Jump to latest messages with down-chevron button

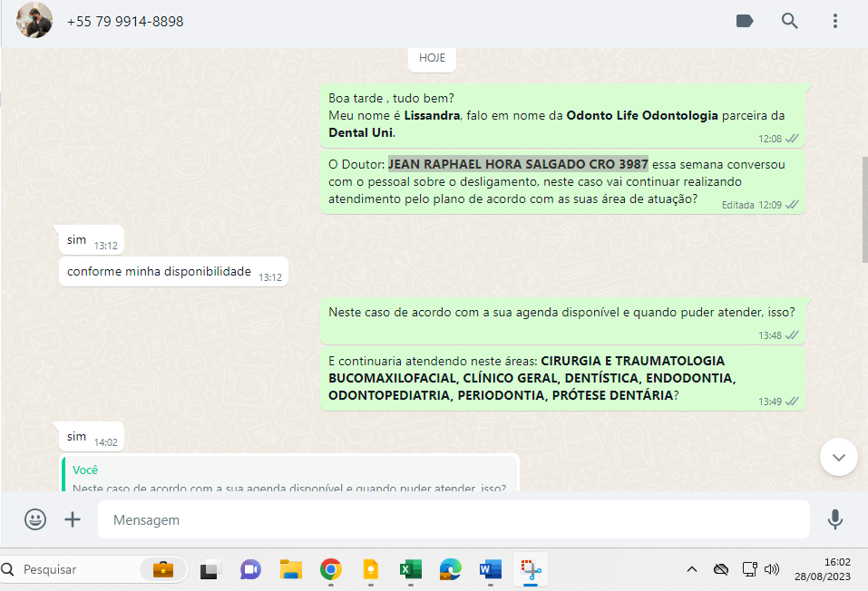(x=839, y=457)
